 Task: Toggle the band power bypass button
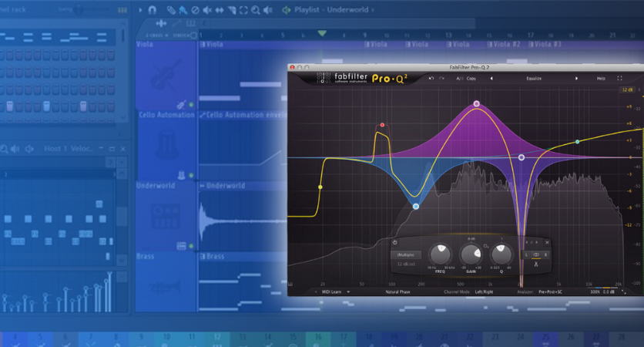[x=394, y=243]
